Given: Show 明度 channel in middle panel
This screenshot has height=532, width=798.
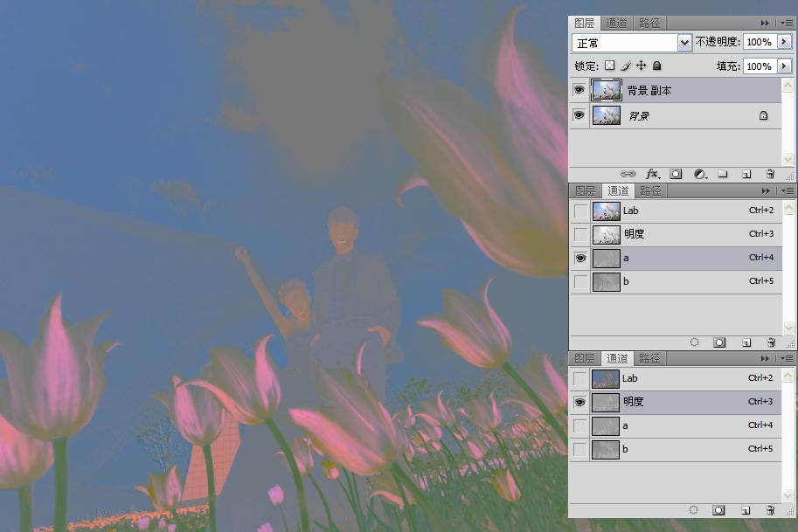Looking at the screenshot, I should (x=580, y=234).
